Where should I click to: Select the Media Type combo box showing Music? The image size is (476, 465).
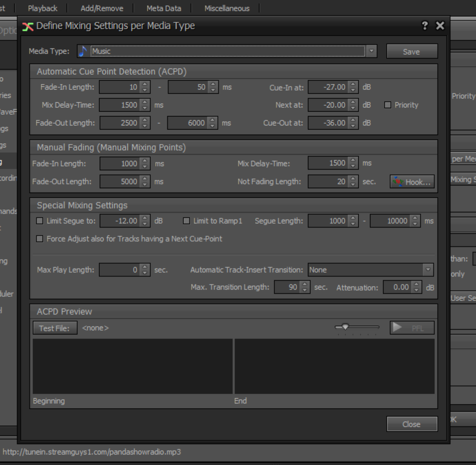click(x=227, y=51)
